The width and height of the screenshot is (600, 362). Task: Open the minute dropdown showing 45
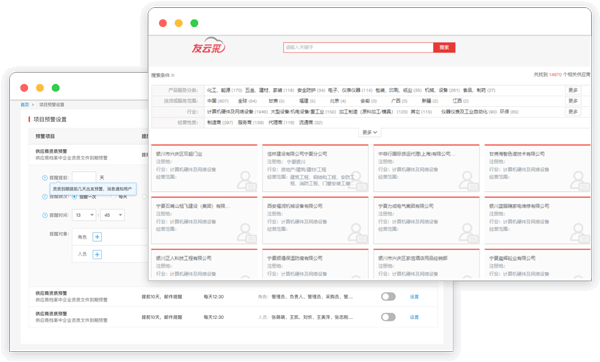pyautogui.click(x=112, y=215)
